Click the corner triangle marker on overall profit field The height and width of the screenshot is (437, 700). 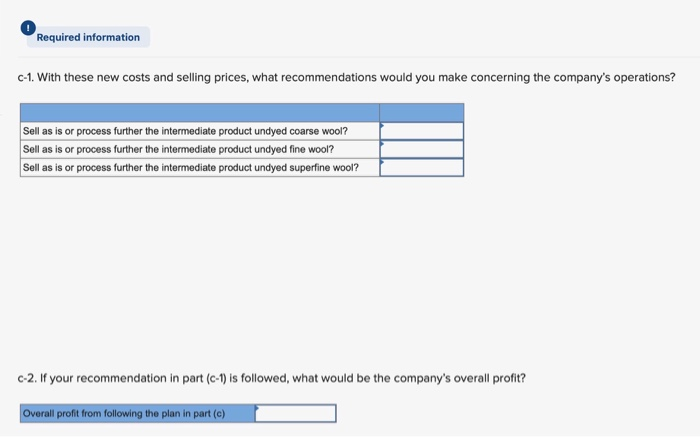258,407
